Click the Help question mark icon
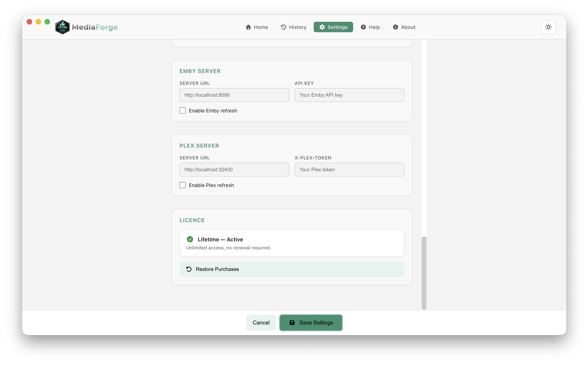 point(364,27)
